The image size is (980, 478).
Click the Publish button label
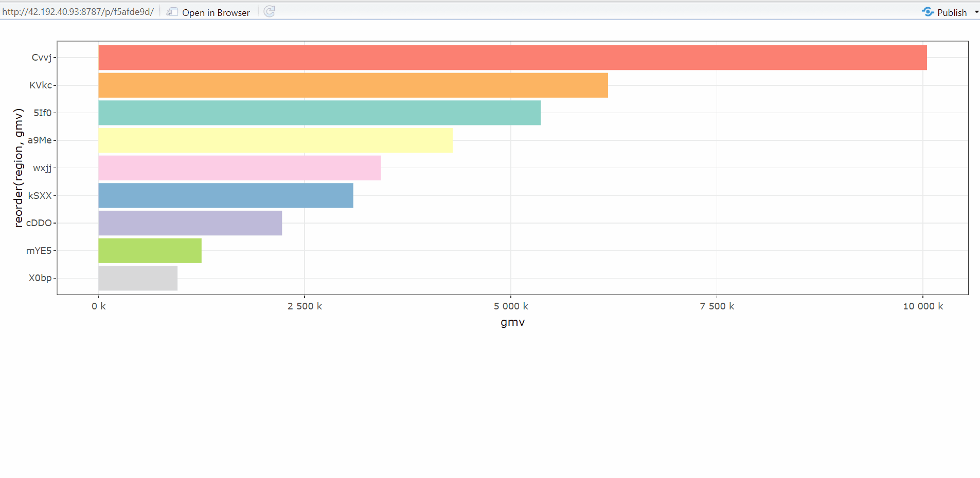952,12
